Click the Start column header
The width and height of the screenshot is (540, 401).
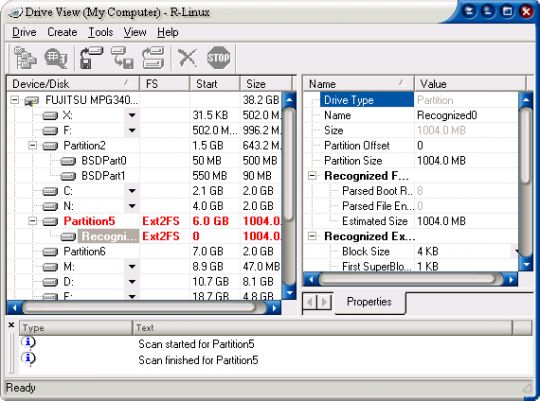[x=215, y=84]
